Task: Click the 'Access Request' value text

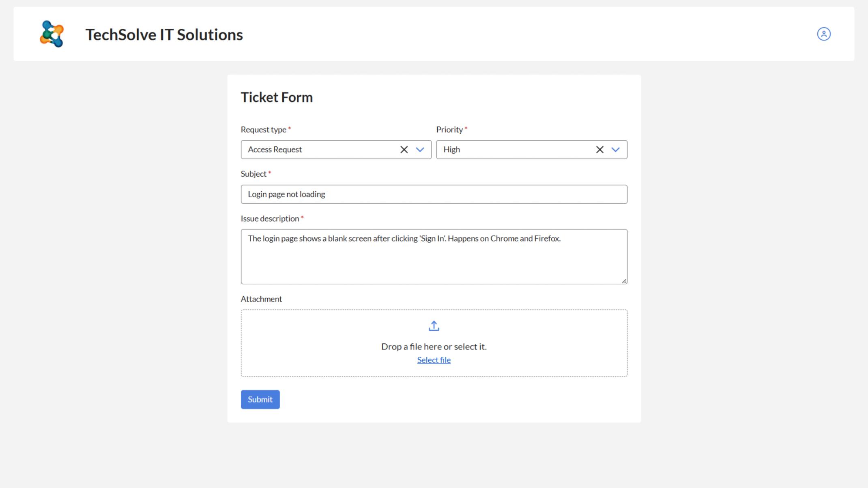Action: click(275, 150)
